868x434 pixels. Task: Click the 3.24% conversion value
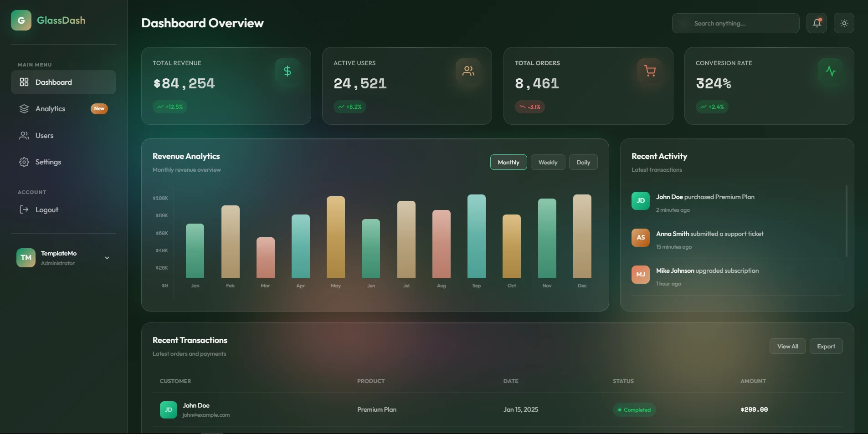coord(714,83)
